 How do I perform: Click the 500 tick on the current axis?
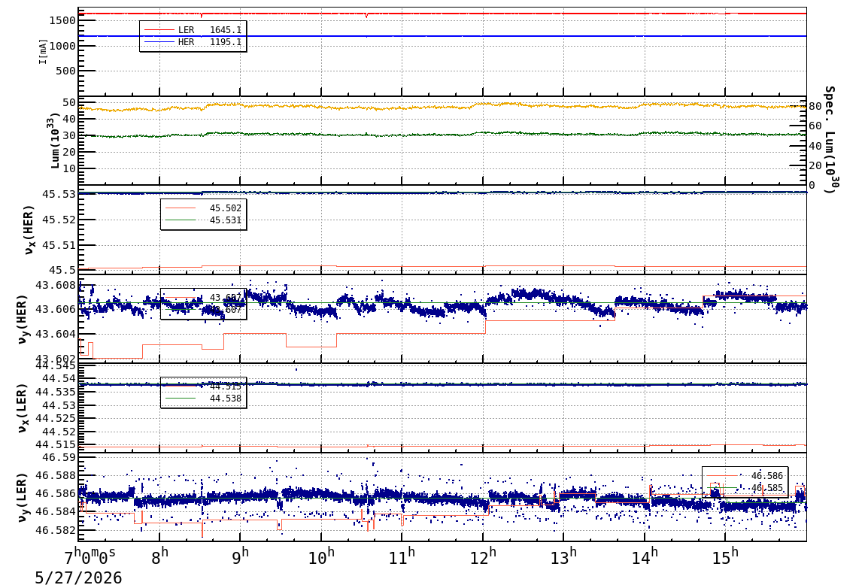(66, 71)
